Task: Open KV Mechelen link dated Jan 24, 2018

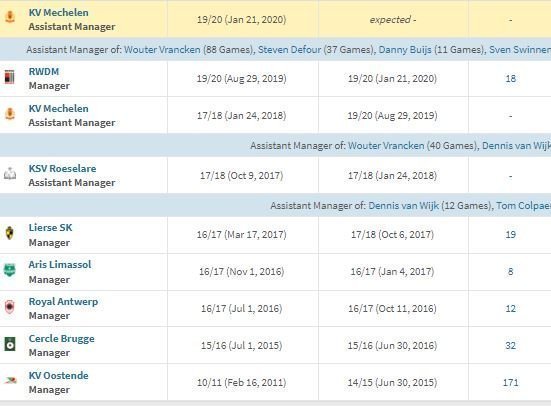Action: coord(58,109)
